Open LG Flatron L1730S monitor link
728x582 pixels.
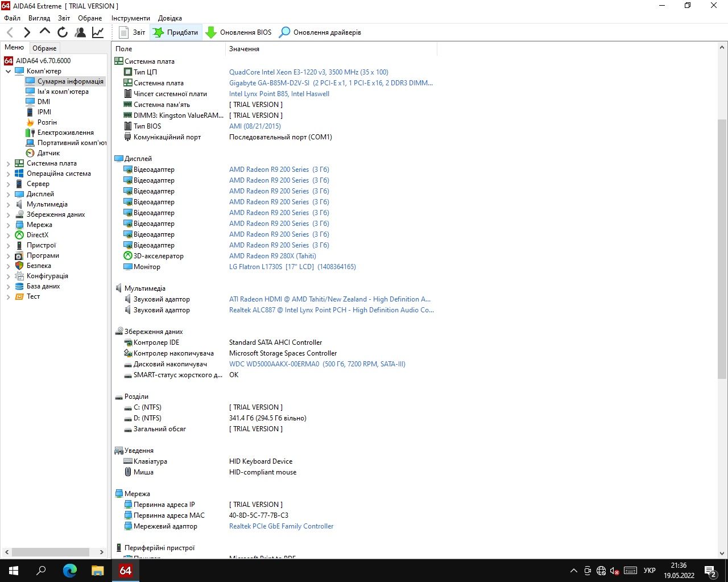pyautogui.click(x=292, y=267)
